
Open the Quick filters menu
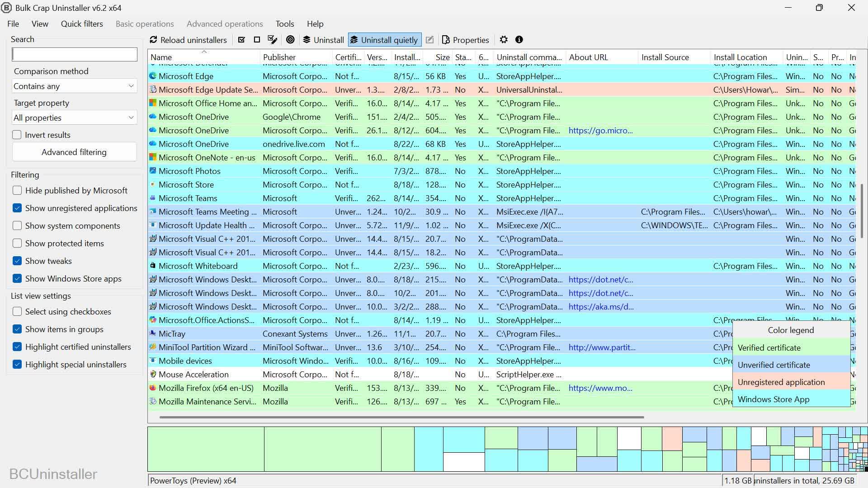pyautogui.click(x=82, y=24)
